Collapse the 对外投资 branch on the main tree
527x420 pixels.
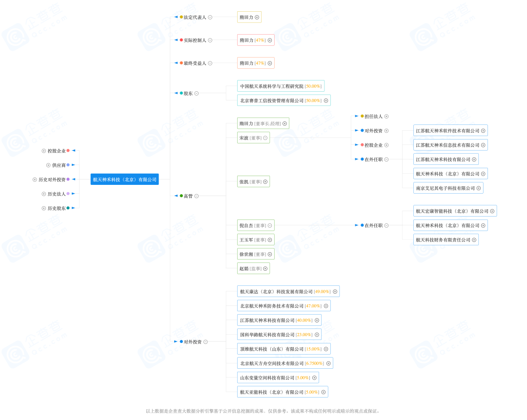pyautogui.click(x=206, y=342)
